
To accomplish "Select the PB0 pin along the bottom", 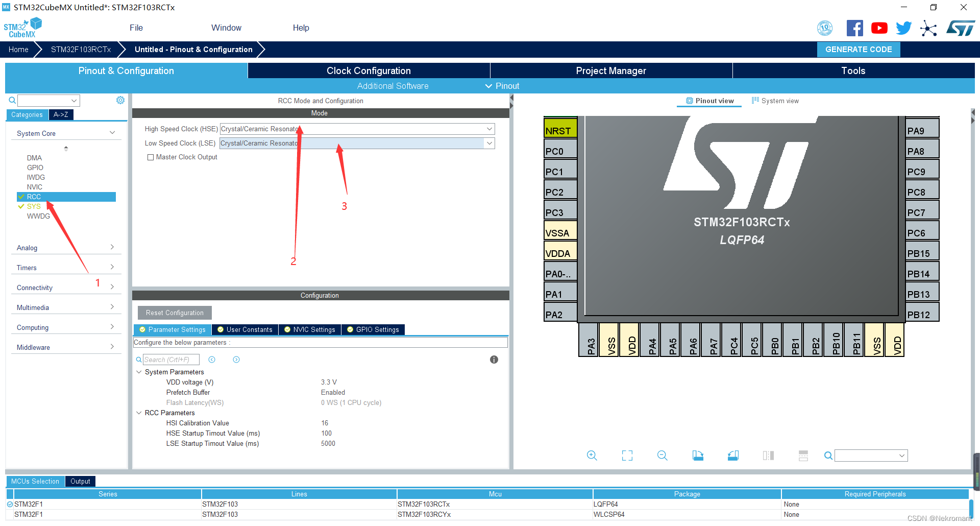I will (x=772, y=340).
